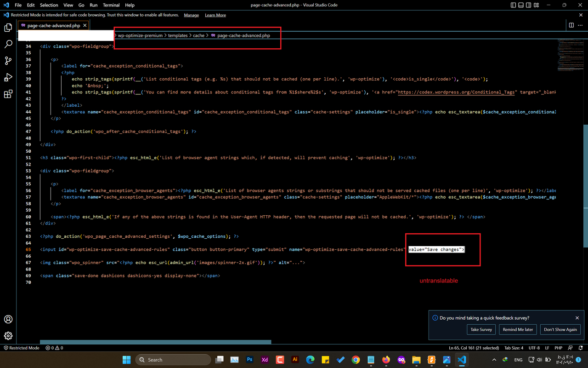
Task: Open the Edit menu
Action: tap(31, 5)
